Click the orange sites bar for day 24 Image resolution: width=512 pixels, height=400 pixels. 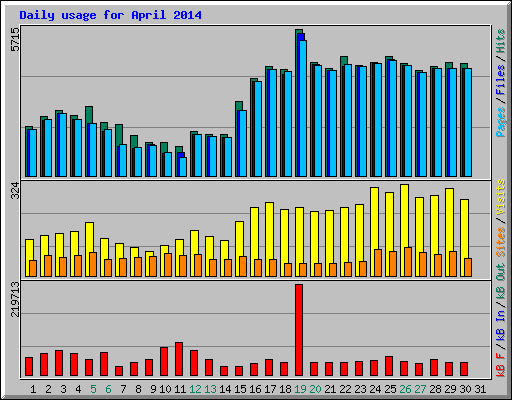378,263
